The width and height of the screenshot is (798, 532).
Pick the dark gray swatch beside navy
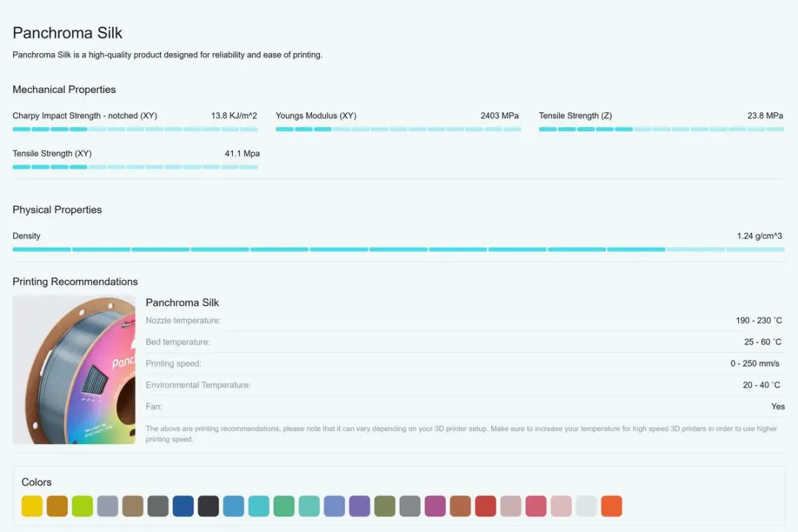click(158, 506)
